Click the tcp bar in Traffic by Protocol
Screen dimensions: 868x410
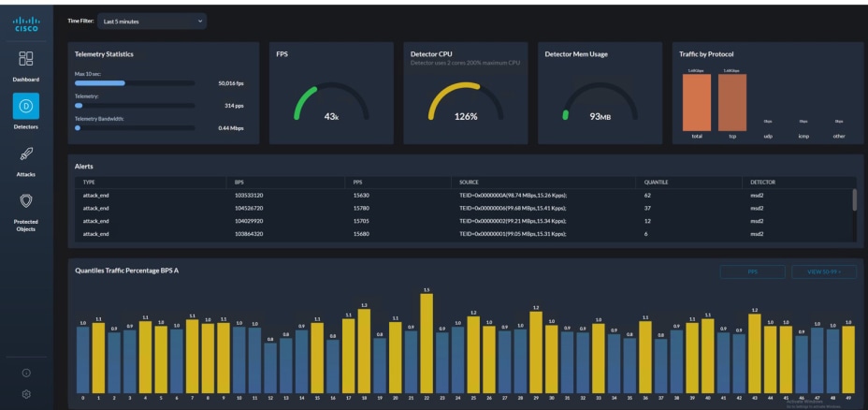732,103
